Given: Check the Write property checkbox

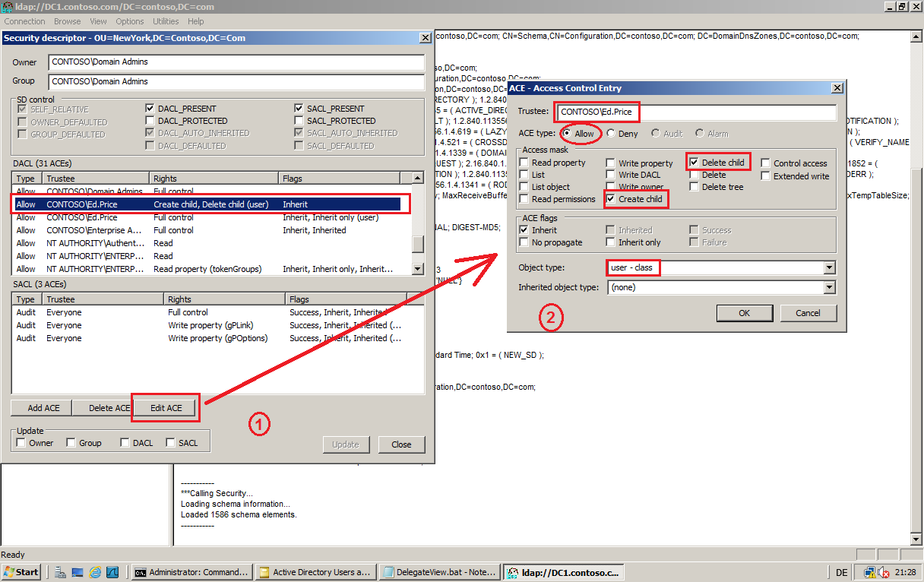Looking at the screenshot, I should click(x=611, y=163).
